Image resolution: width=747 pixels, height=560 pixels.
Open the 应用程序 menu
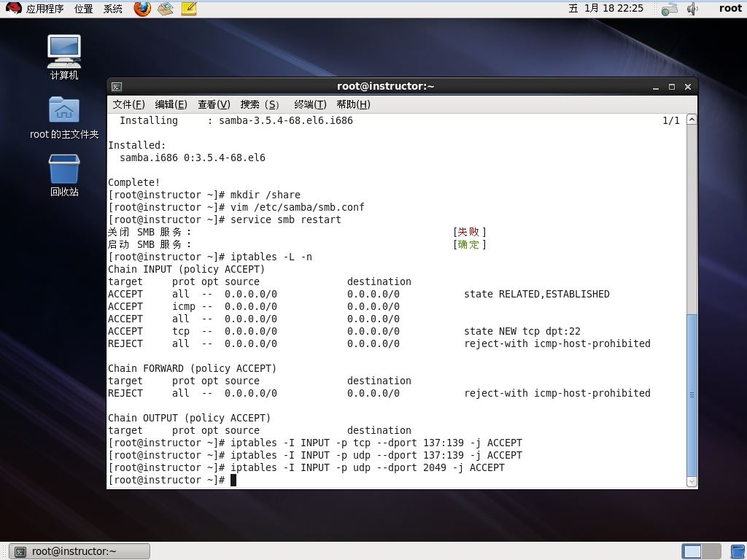44,9
